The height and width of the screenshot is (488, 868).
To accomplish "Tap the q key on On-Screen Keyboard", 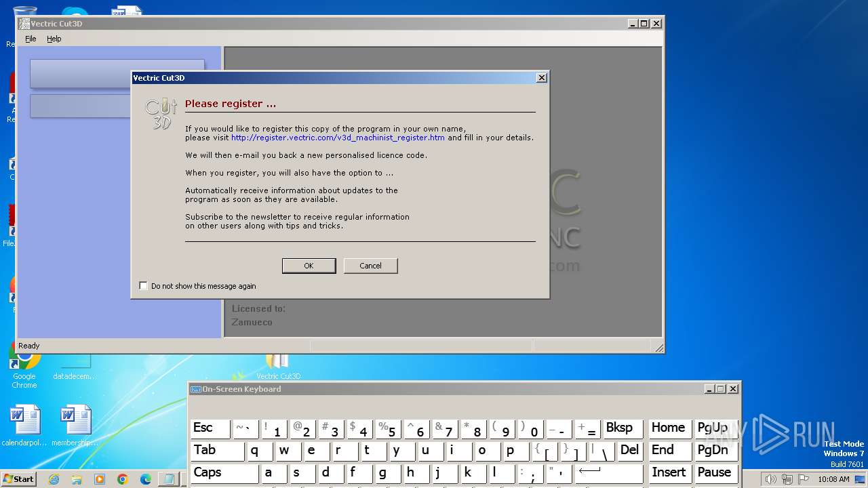I will pyautogui.click(x=260, y=451).
